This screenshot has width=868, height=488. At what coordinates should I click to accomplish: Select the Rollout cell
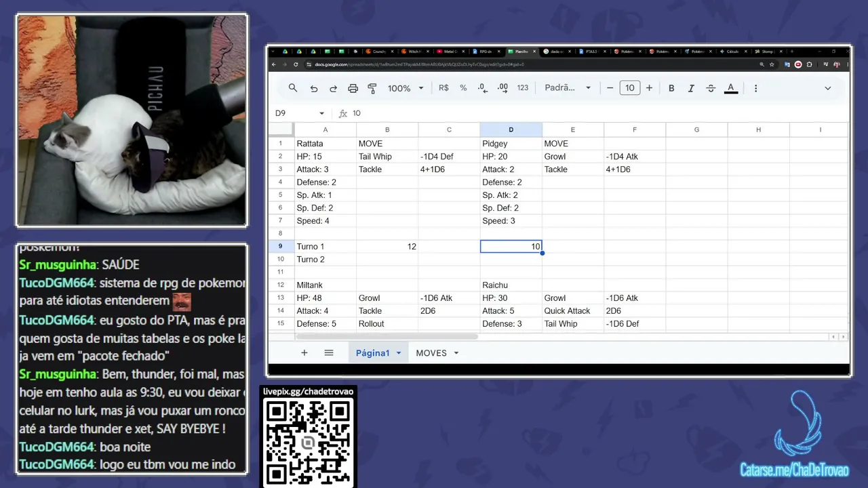tap(387, 324)
